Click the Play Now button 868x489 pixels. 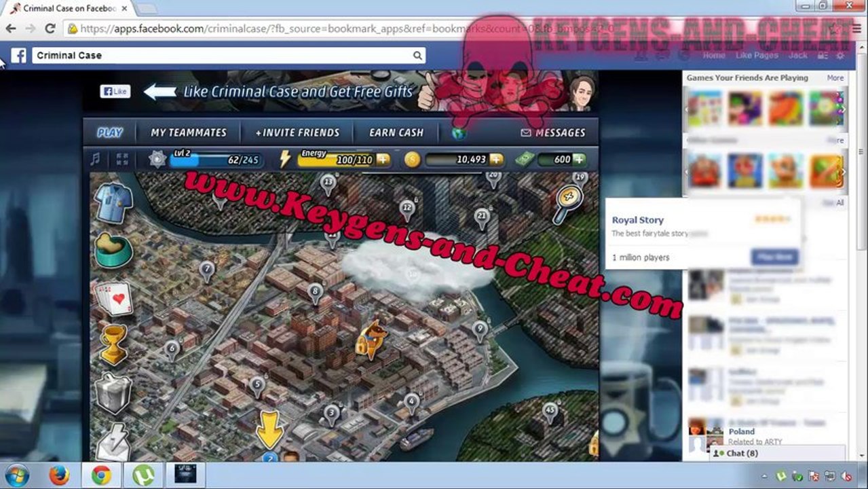[774, 257]
